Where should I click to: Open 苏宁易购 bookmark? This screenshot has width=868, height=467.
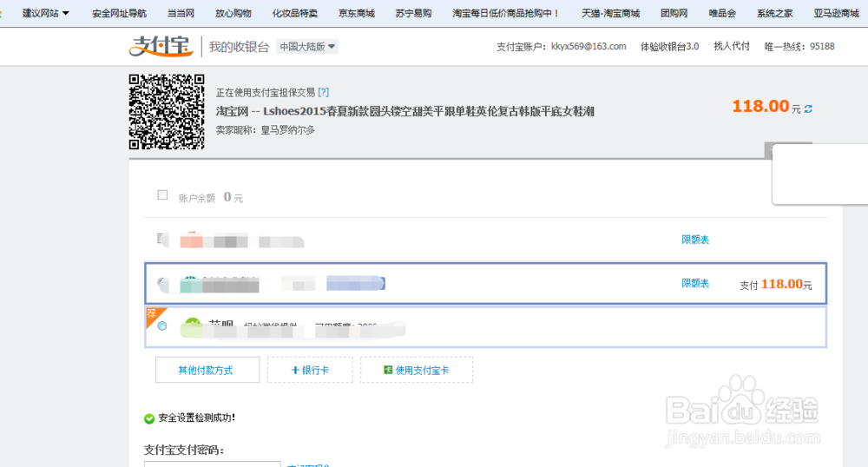click(x=413, y=13)
